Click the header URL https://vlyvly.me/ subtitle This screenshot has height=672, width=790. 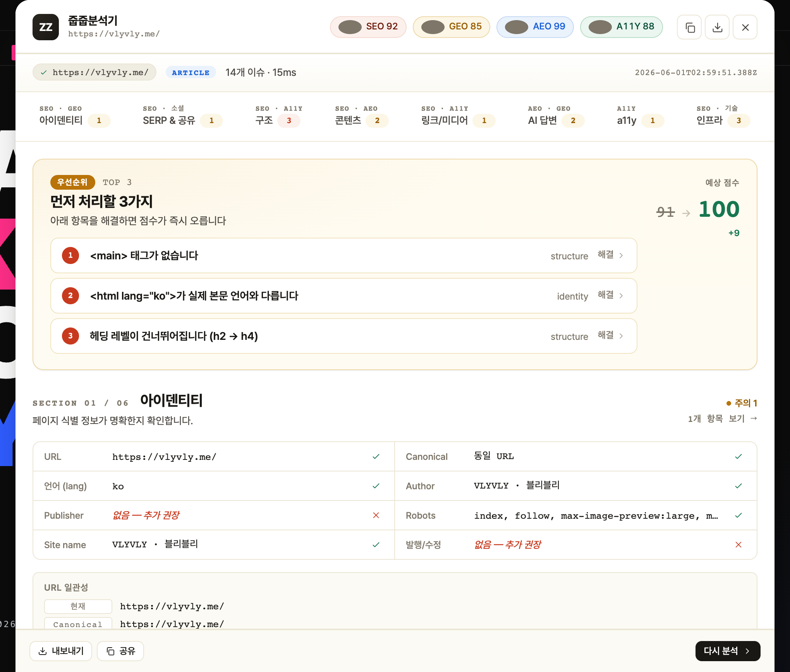[x=114, y=34]
